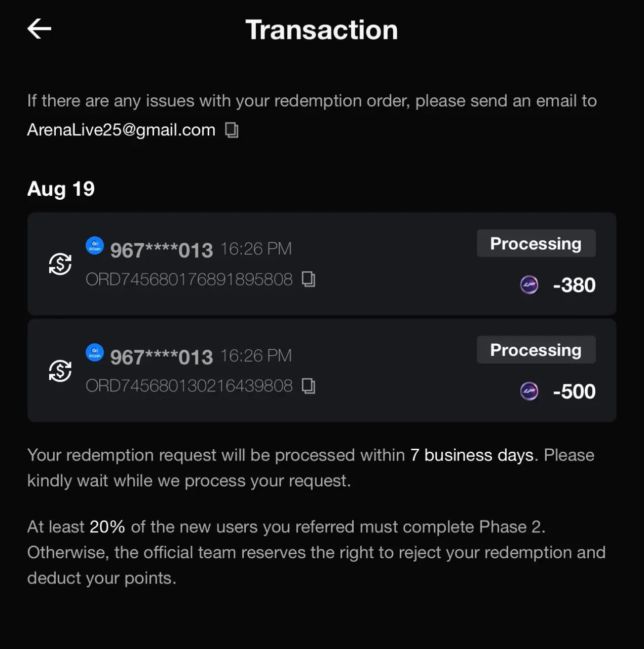644x649 pixels.
Task: Tap the GCash logo in the first transaction
Action: click(95, 246)
